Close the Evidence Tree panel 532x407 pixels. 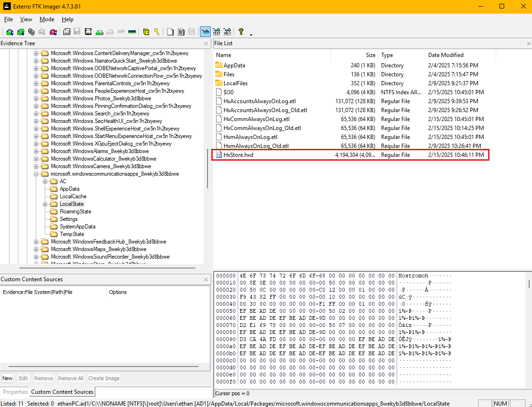coord(206,43)
